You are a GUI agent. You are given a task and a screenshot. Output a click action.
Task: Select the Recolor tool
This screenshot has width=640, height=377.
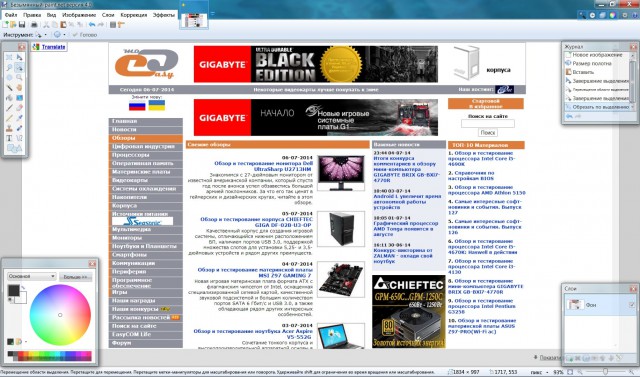tap(19, 128)
